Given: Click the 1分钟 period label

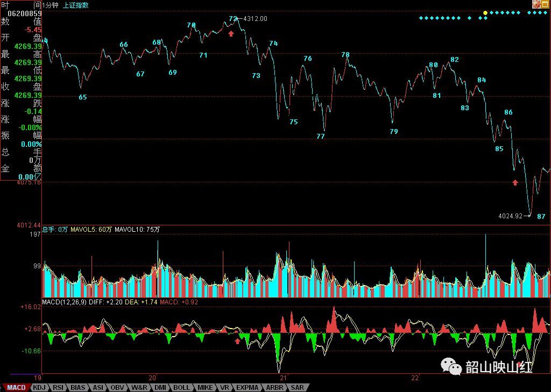Looking at the screenshot, I should 51,5.
